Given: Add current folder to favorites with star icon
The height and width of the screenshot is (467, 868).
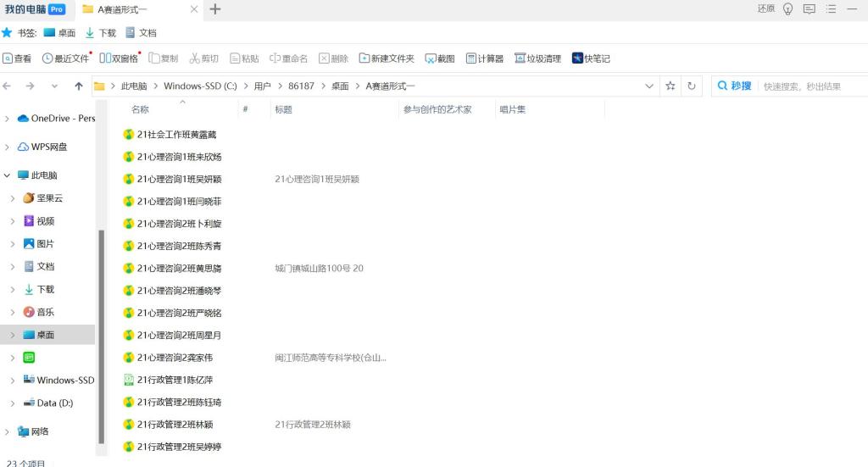Looking at the screenshot, I should pos(670,86).
